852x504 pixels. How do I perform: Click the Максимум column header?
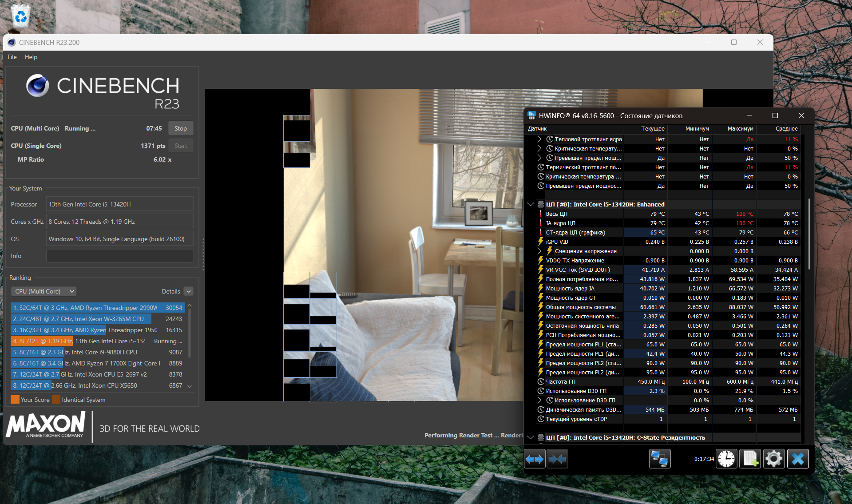[740, 129]
